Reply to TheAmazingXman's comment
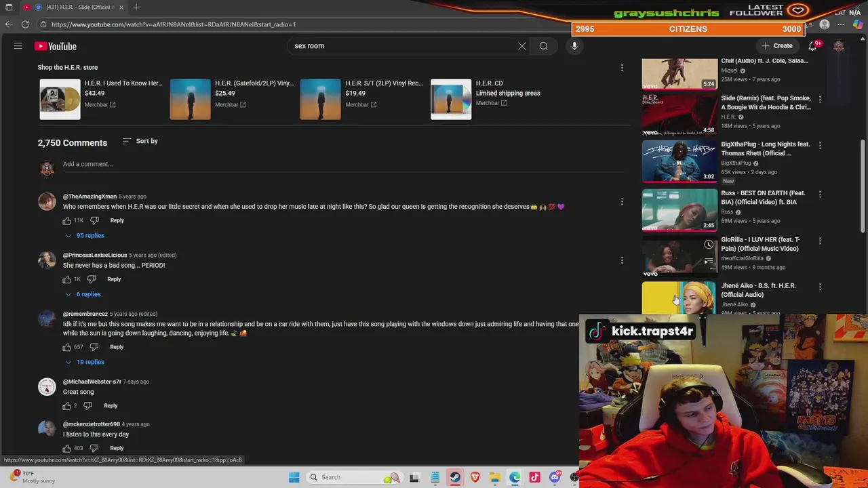 tap(117, 220)
